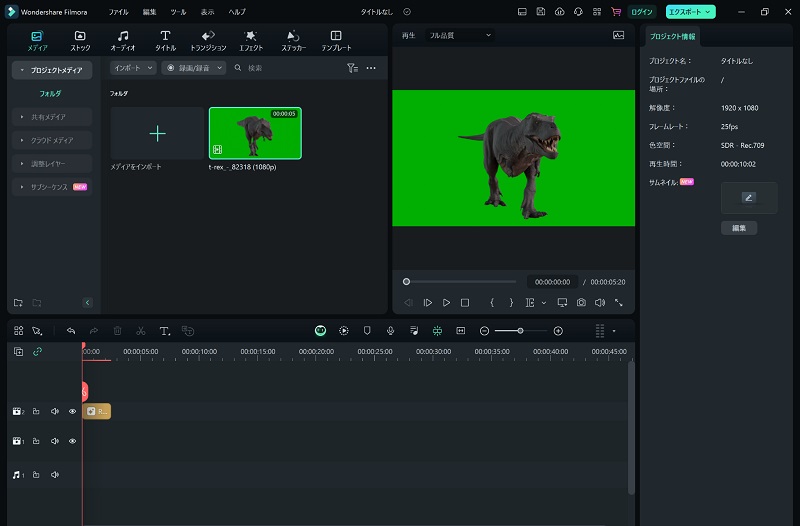Open the ツール menu
This screenshot has width=800, height=526.
(x=178, y=12)
